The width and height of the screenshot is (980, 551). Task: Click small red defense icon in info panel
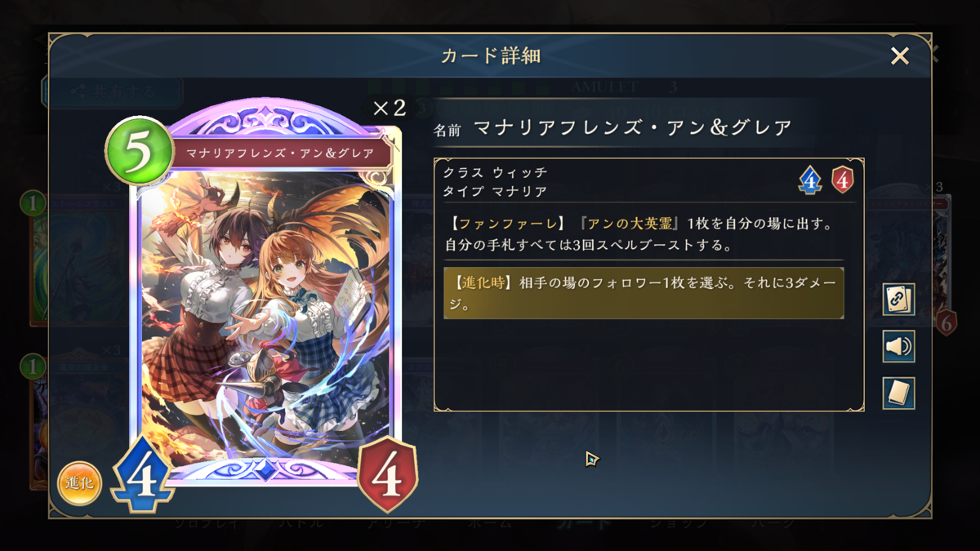point(842,180)
